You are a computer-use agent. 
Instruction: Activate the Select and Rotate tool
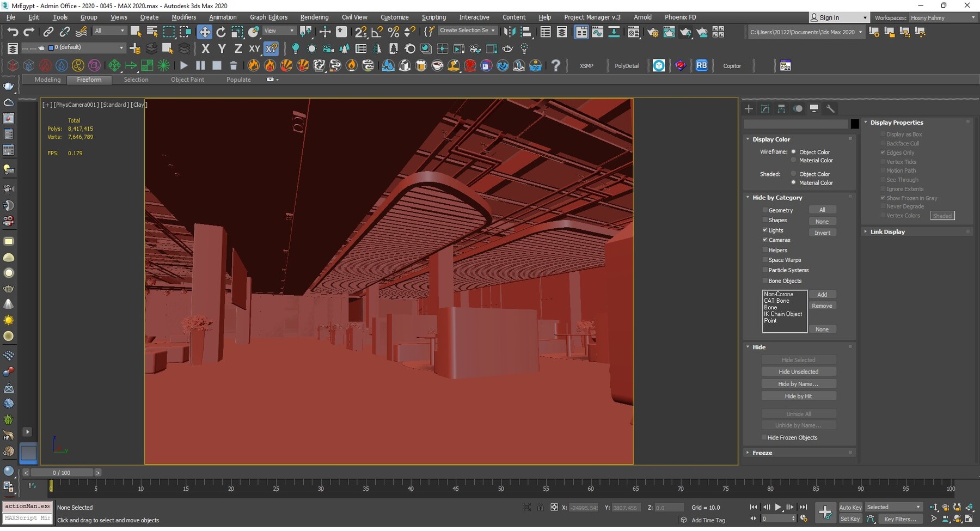pyautogui.click(x=220, y=32)
